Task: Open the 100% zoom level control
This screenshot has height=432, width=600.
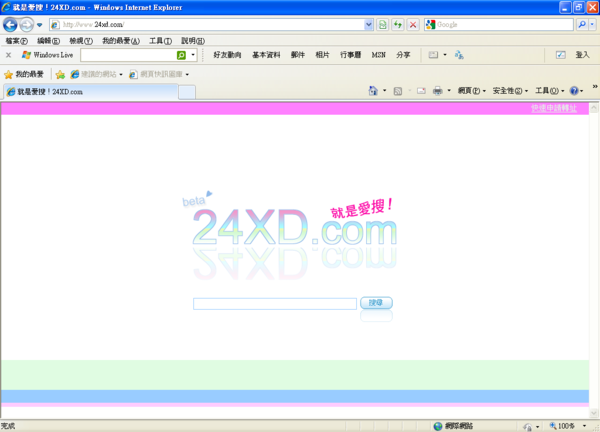Action: click(567, 426)
